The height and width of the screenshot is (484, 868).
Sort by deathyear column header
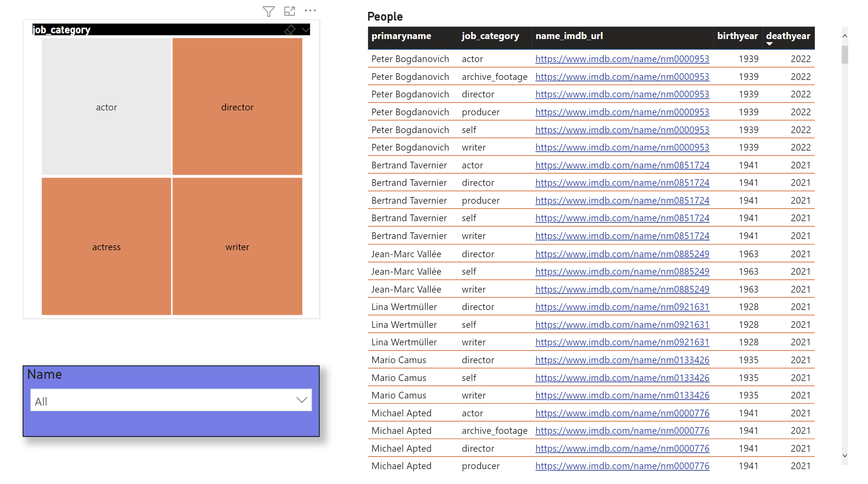[788, 36]
